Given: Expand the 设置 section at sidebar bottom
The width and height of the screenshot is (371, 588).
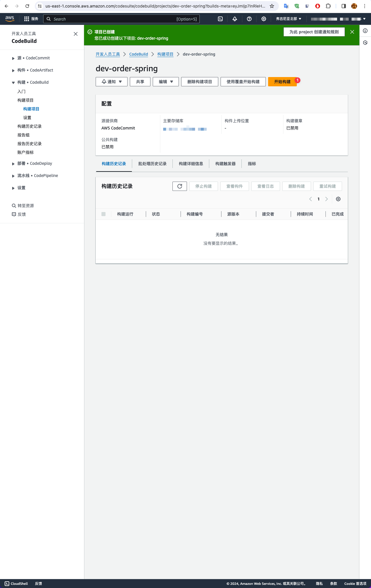Looking at the screenshot, I should click(13, 188).
